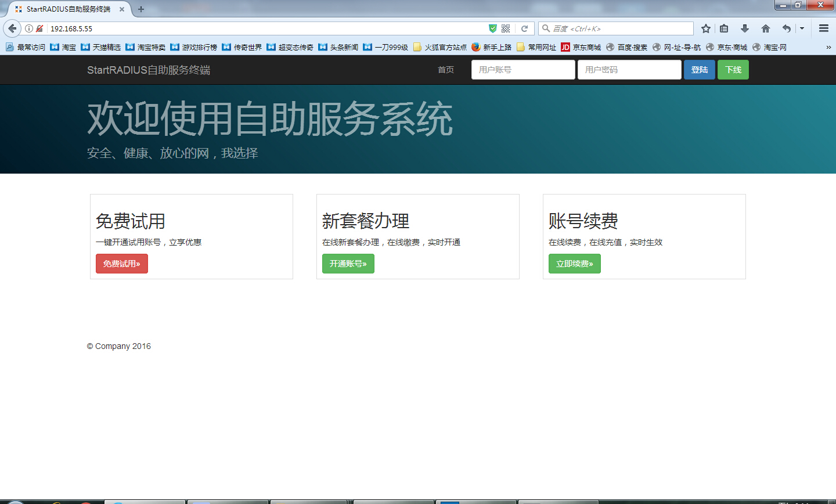Click the green shield security icon

coord(493,28)
